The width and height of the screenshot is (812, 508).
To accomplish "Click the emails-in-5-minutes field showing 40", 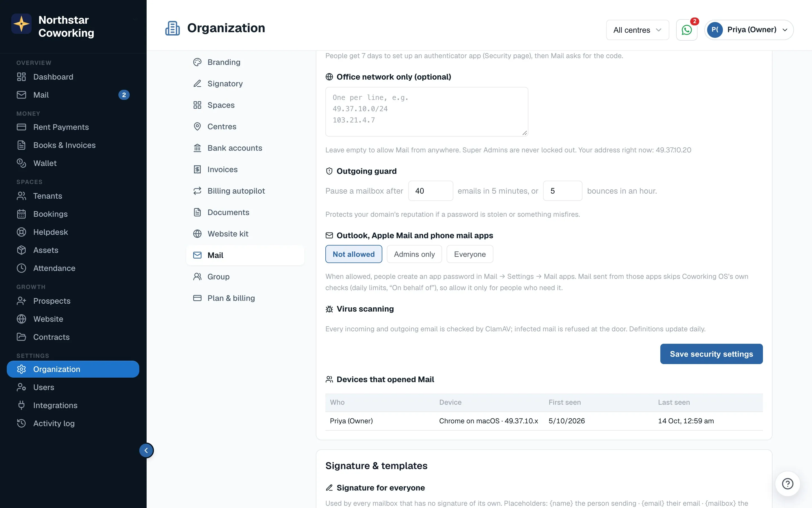I will coord(431,191).
